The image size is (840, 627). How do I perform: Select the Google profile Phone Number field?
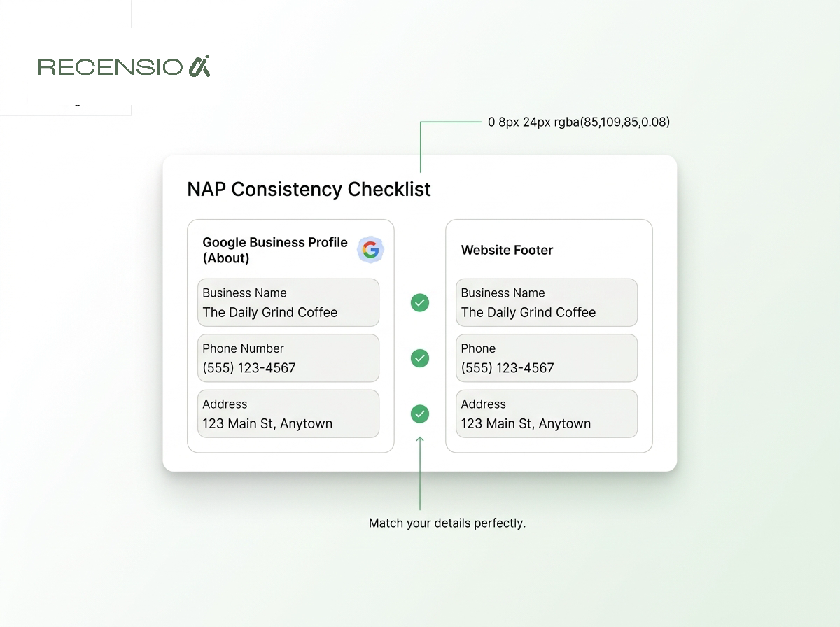click(x=288, y=358)
